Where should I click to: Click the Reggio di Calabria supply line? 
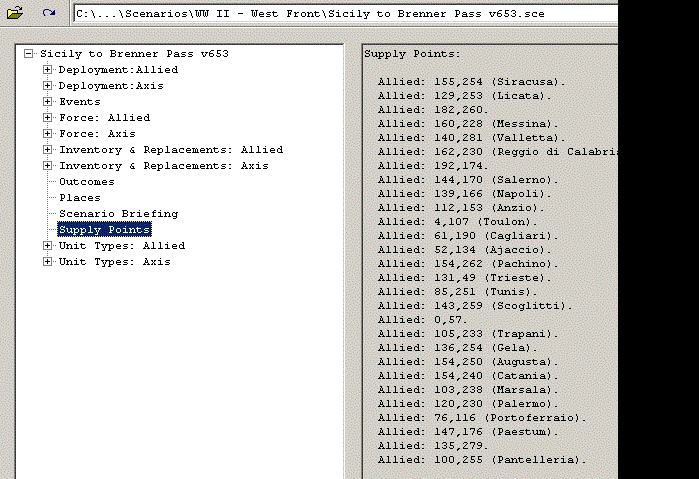pos(498,152)
